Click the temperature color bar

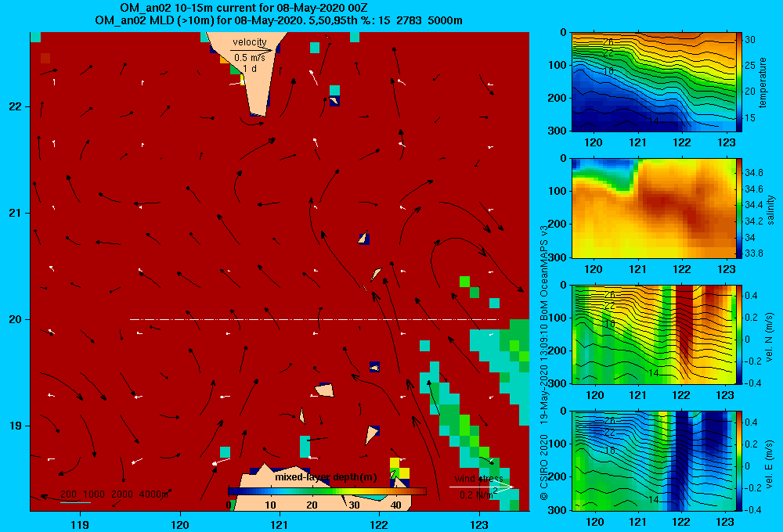tap(739, 82)
